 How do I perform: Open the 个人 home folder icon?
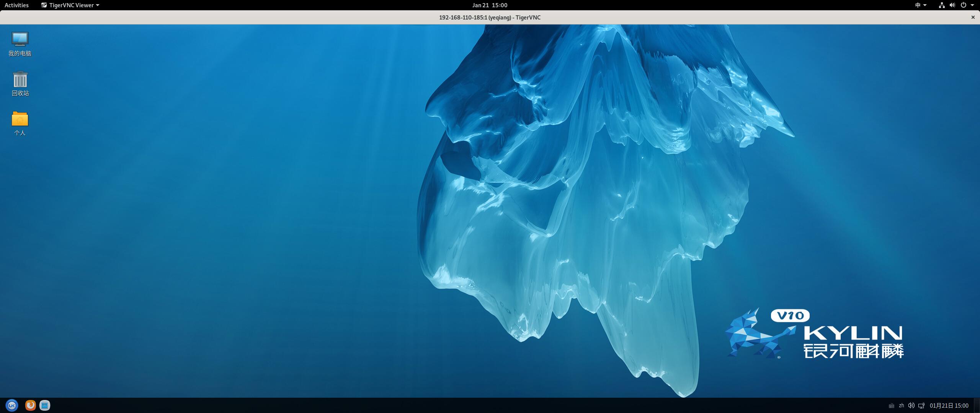click(20, 124)
